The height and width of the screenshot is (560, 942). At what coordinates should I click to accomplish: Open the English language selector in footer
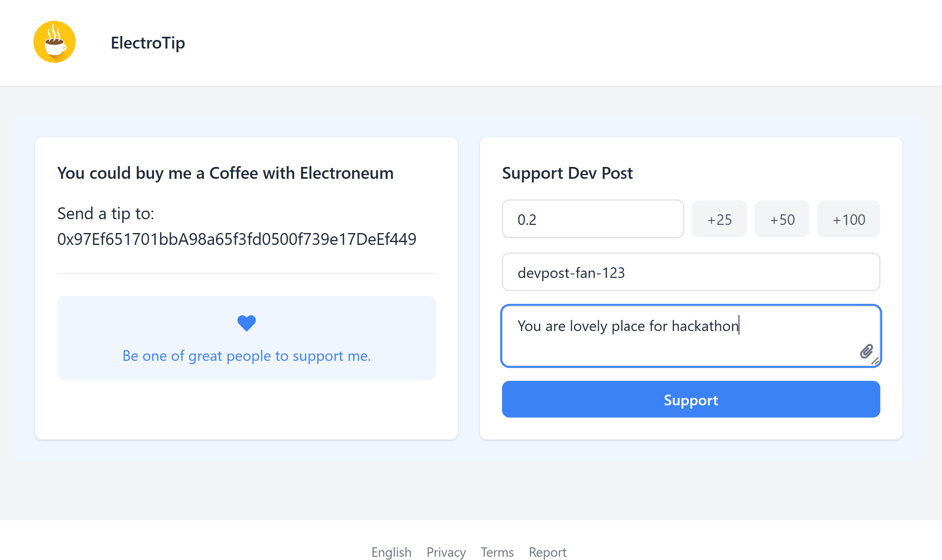pyautogui.click(x=391, y=552)
